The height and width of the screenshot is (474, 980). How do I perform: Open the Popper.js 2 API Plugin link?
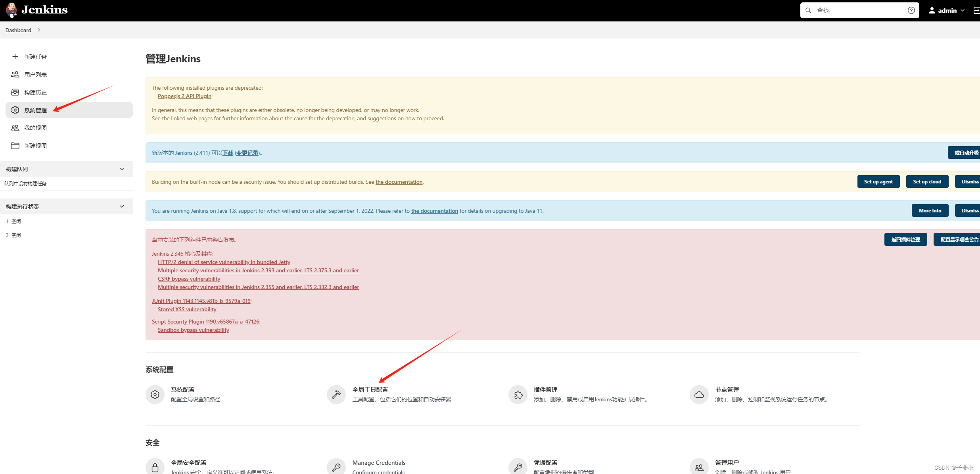click(x=184, y=96)
